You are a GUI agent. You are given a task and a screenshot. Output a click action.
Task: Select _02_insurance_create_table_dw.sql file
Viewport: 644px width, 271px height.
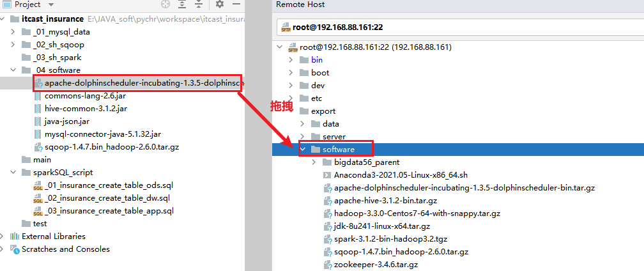pos(107,198)
